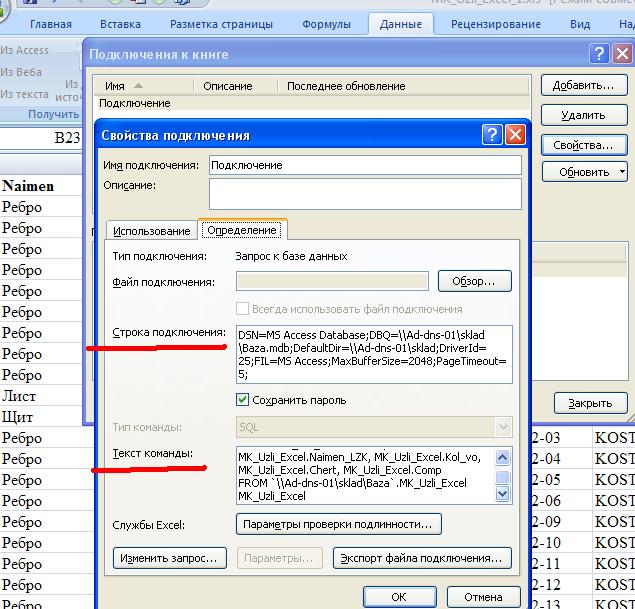Viewport: 635px width, 609px height.
Task: Click the Добавить... button
Action: 584,85
